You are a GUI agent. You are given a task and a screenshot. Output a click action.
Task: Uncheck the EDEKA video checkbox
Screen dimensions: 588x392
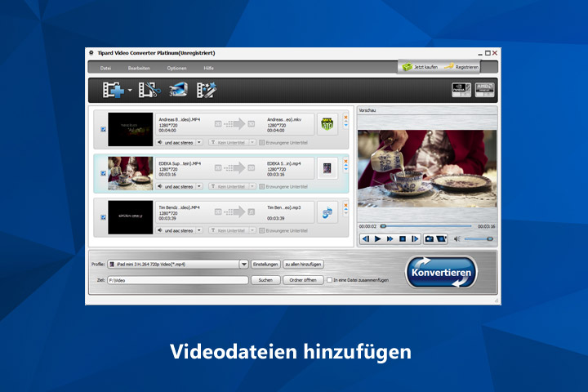104,173
